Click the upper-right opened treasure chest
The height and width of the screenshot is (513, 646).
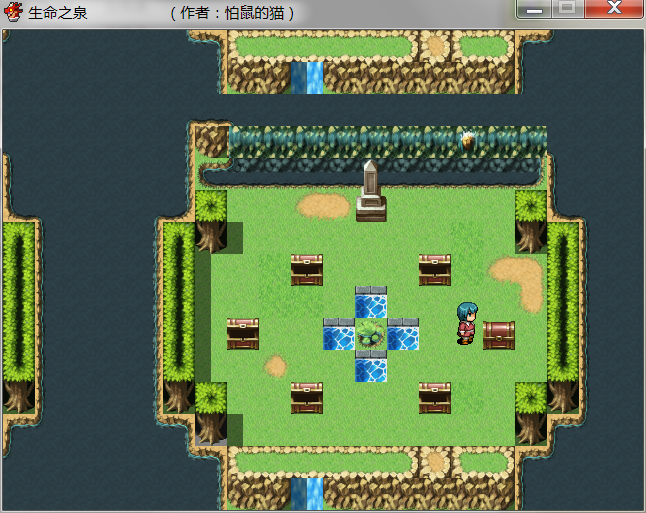coord(435,270)
